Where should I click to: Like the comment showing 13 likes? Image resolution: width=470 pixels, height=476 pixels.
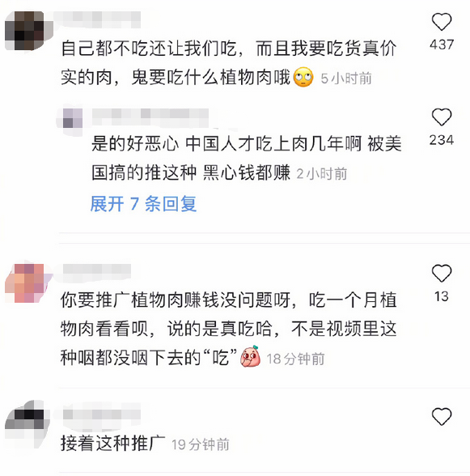click(442, 274)
